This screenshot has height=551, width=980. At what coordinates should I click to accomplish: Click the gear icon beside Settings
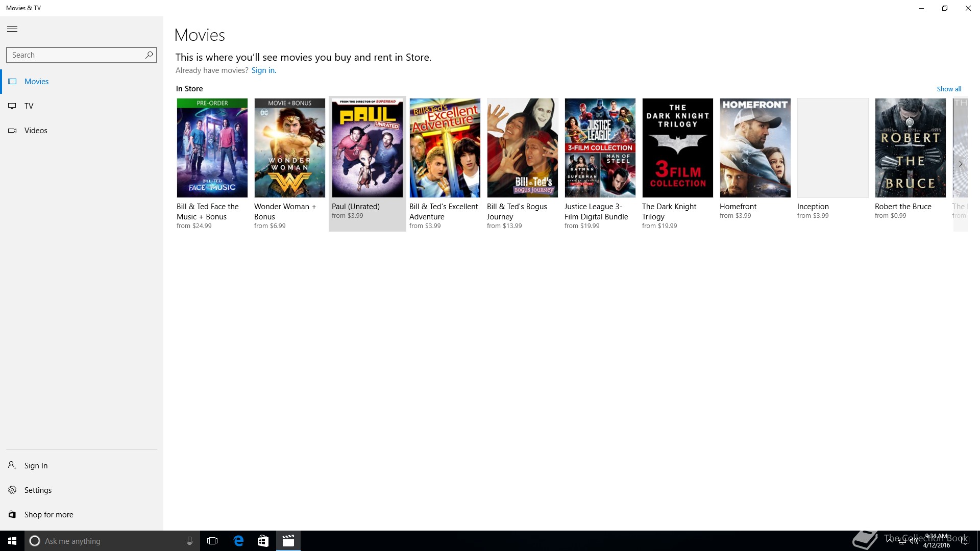click(12, 490)
